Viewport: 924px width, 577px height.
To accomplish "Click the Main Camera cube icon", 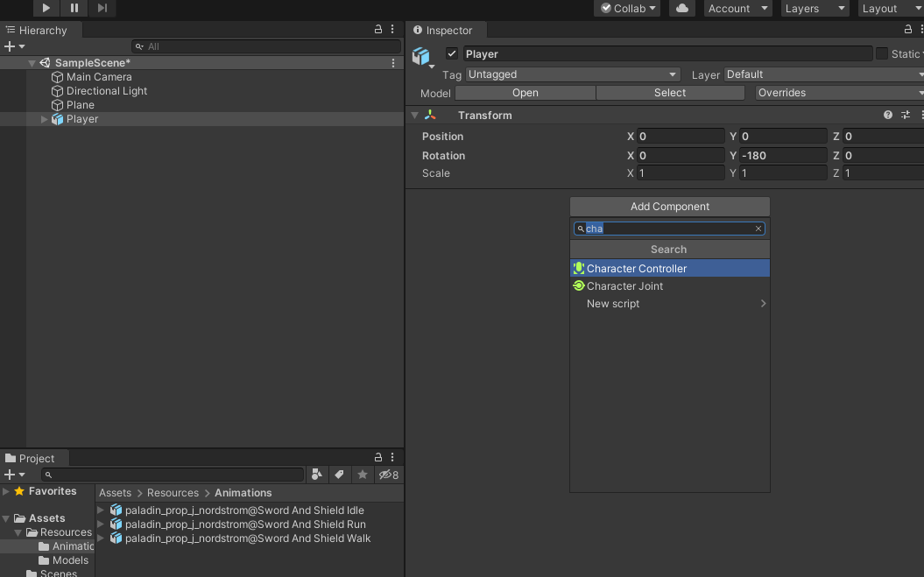I will 57,77.
